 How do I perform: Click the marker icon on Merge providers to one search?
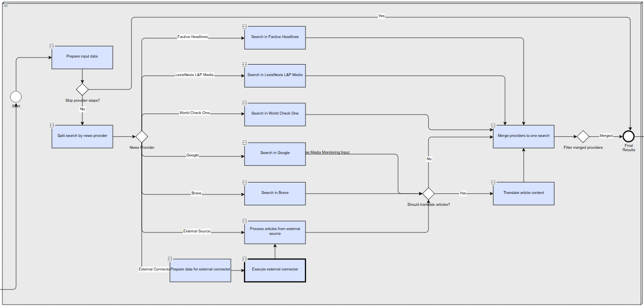(493, 125)
